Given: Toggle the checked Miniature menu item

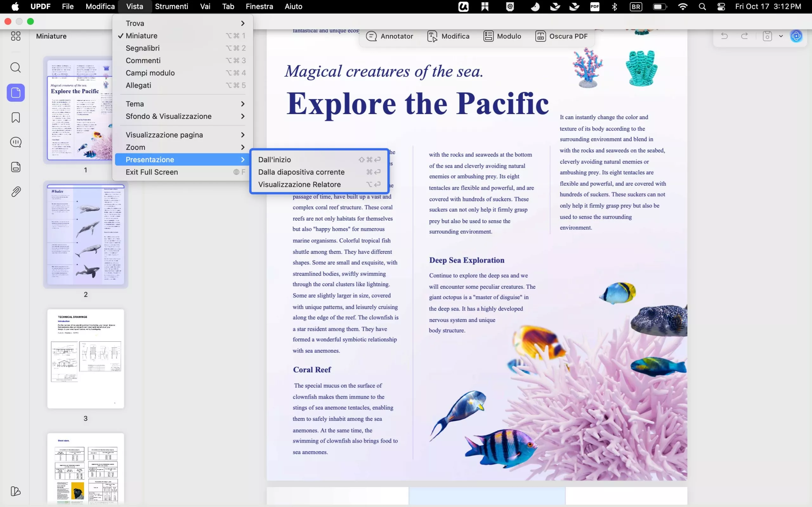Looking at the screenshot, I should click(141, 35).
